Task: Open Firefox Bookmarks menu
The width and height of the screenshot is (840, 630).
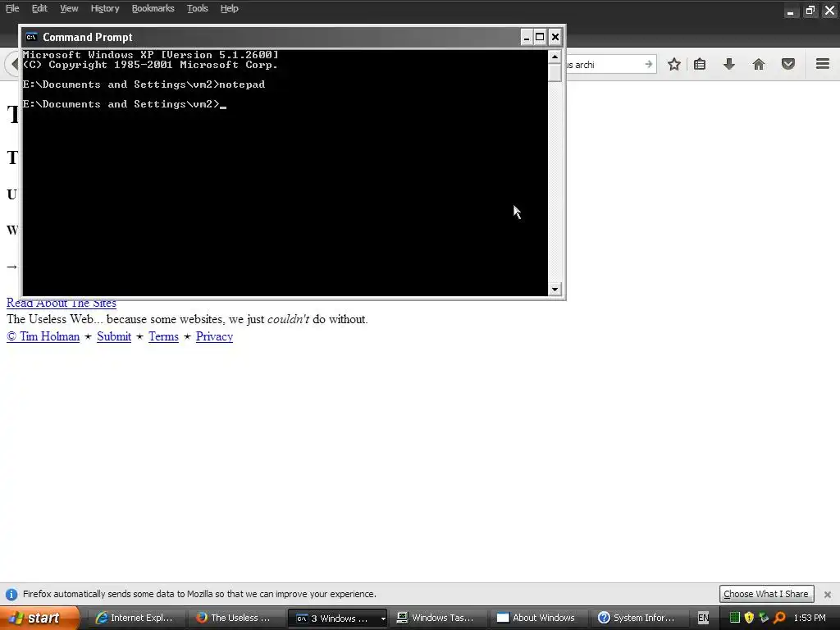Action: pos(153,8)
